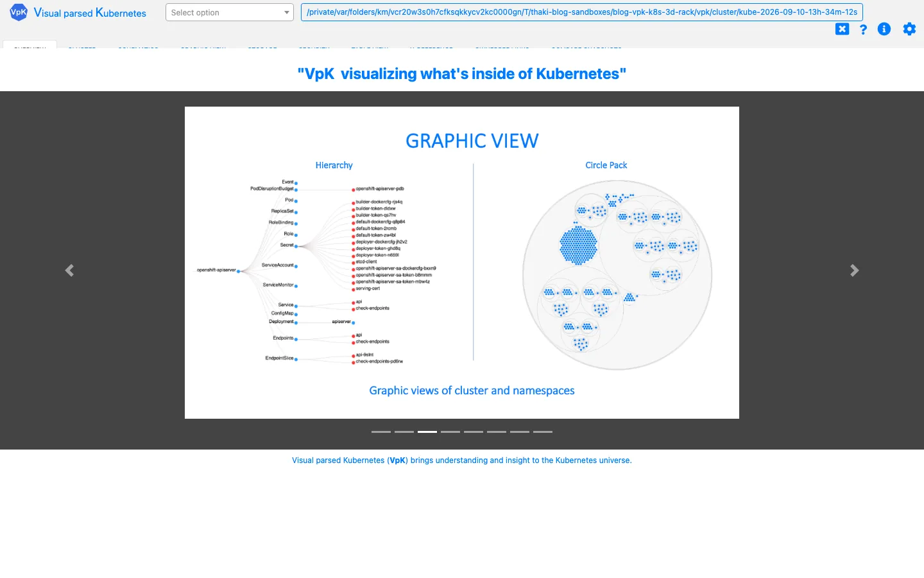Click the GRAPHIC VIEW slide heading
The width and height of the screenshot is (924, 578).
(472, 141)
